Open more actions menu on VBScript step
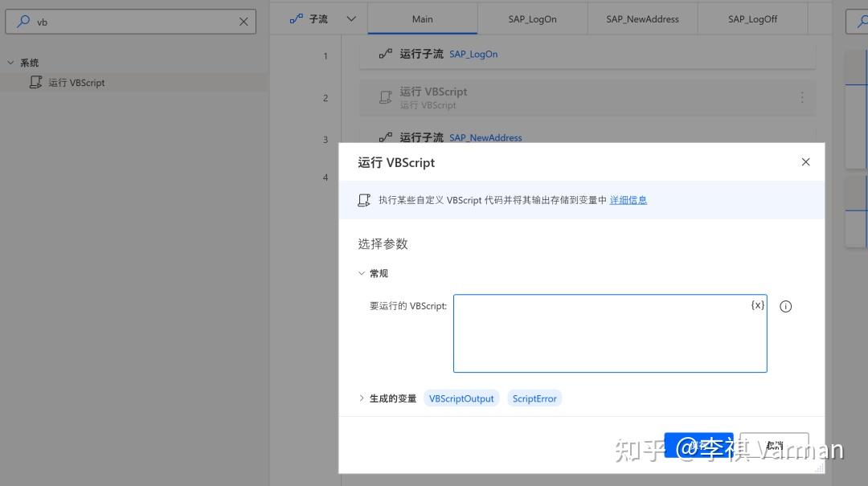This screenshot has width=868, height=486. (x=802, y=96)
